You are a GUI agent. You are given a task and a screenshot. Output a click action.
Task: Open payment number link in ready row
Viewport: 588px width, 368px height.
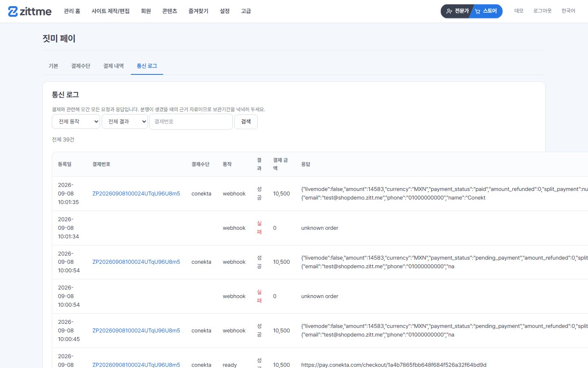coord(136,365)
